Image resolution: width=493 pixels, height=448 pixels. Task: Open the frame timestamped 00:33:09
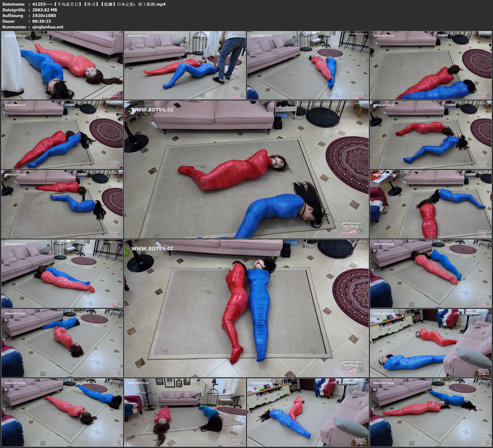pyautogui.click(x=185, y=412)
